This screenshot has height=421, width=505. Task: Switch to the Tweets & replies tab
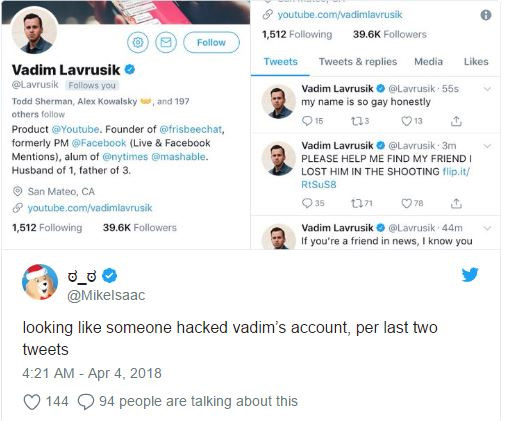tap(358, 62)
